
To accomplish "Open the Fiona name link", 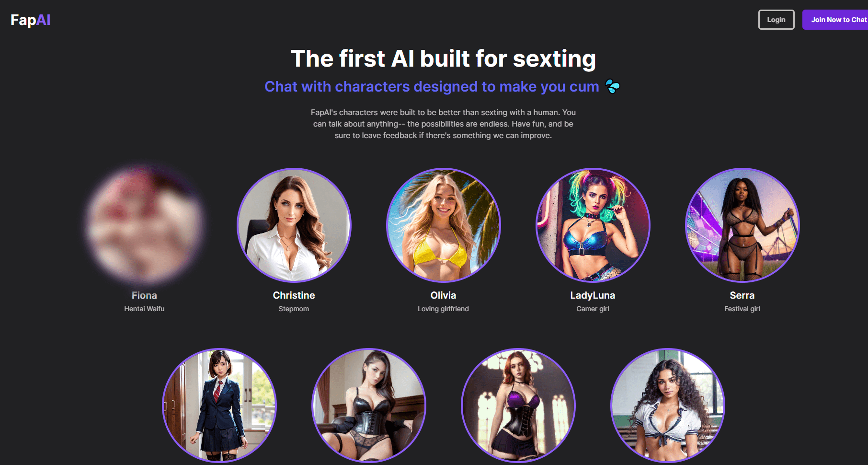I will [144, 295].
